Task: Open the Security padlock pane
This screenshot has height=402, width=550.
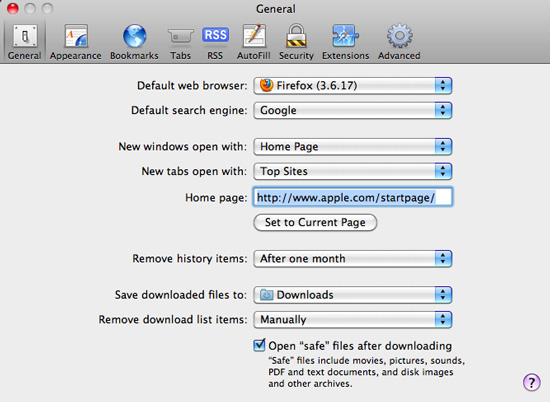Action: tap(296, 42)
